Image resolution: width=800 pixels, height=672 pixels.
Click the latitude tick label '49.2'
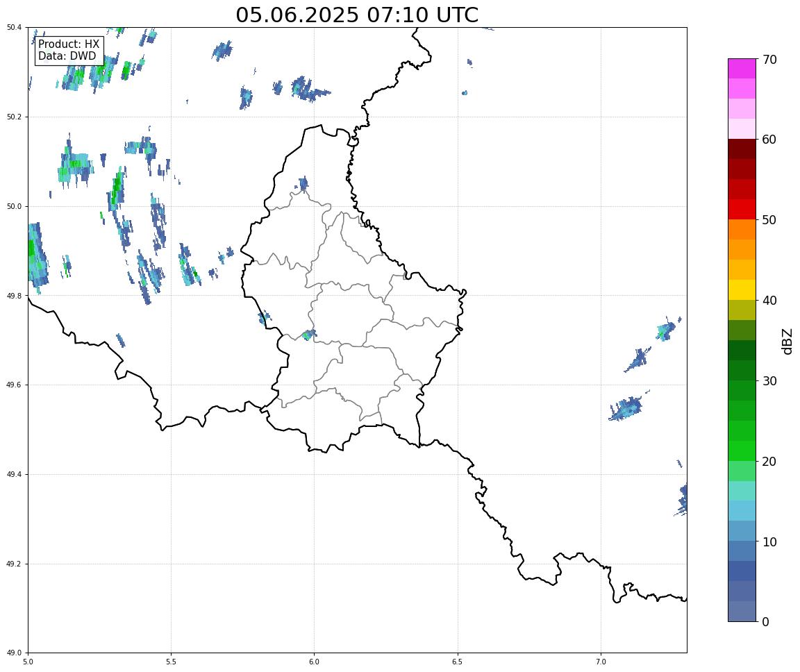point(15,564)
